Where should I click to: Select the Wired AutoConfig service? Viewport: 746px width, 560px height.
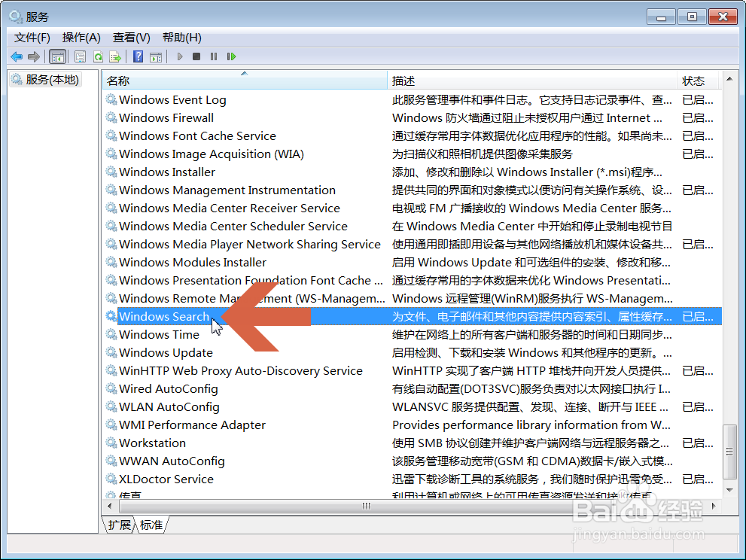pos(412,389)
